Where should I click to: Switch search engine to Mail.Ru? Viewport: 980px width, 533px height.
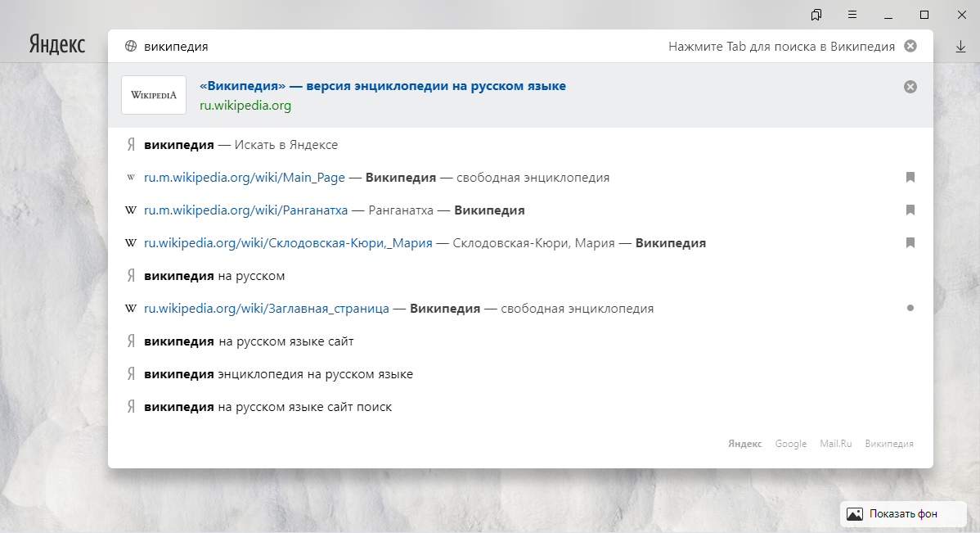(836, 444)
